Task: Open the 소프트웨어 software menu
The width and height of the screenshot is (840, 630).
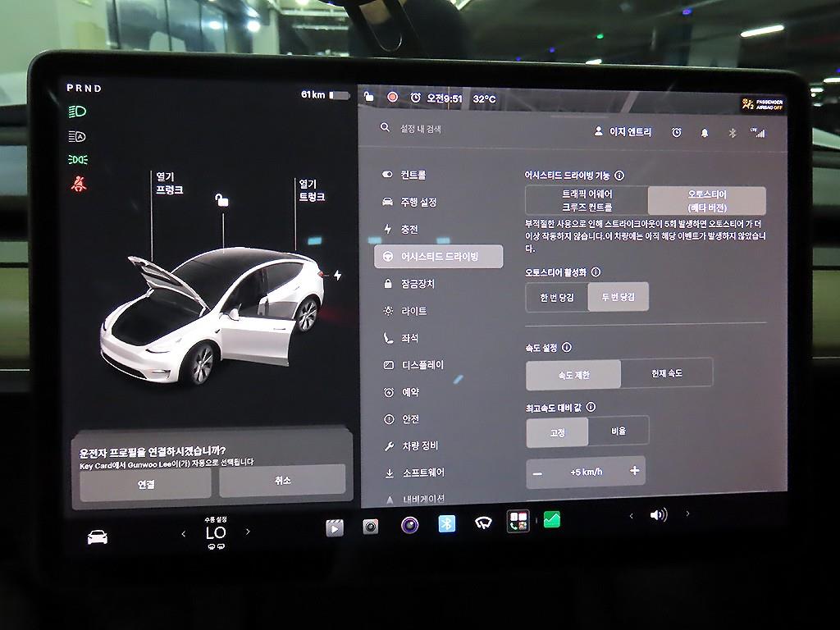Action: [x=415, y=472]
